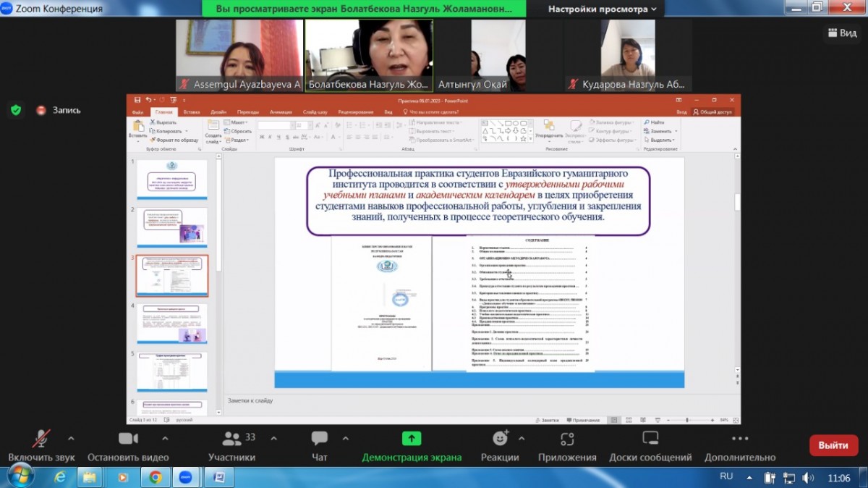Select Assemgul Ayazbayeva video thumbnail
Screen dimensions: 868x488
(240, 54)
